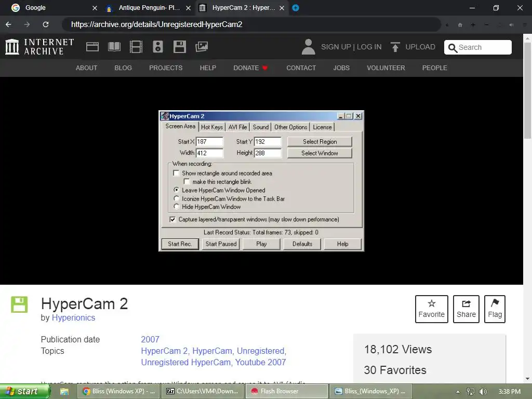Close the Antique Penguin tab
The width and height of the screenshot is (532, 399).
point(188,8)
